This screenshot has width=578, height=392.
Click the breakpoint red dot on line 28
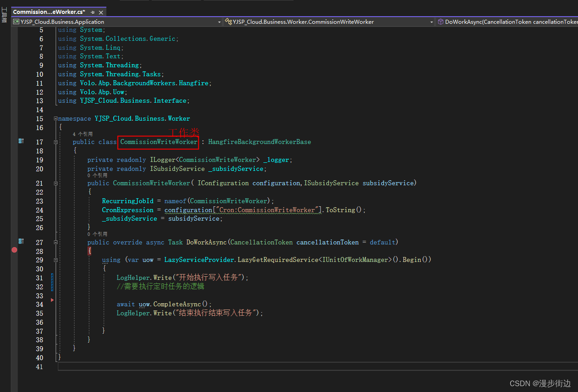(x=14, y=250)
